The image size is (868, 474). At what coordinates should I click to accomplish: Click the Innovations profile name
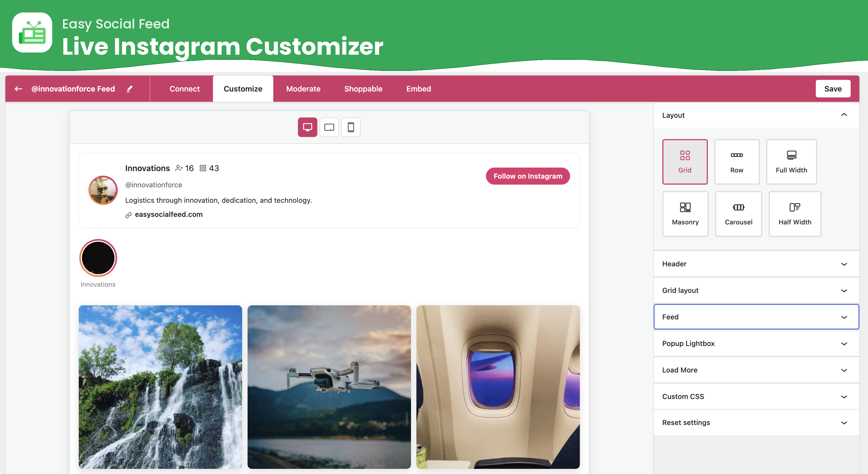tap(147, 168)
